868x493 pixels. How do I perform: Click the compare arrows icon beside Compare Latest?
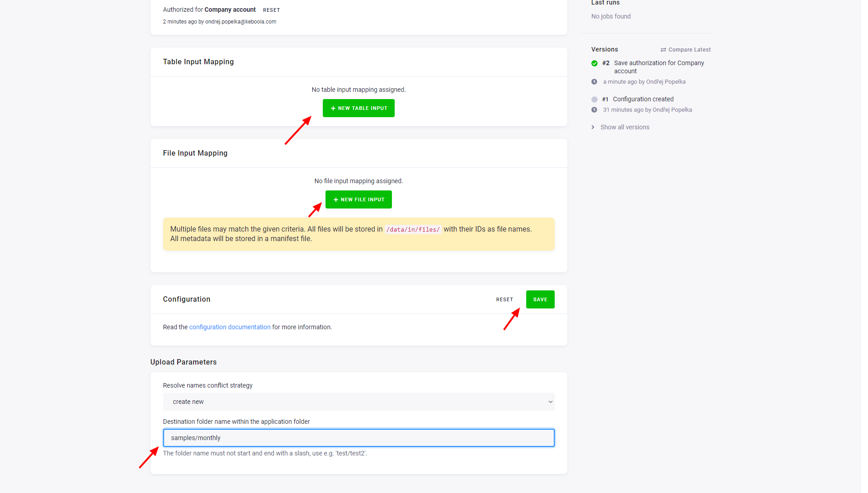(x=663, y=50)
